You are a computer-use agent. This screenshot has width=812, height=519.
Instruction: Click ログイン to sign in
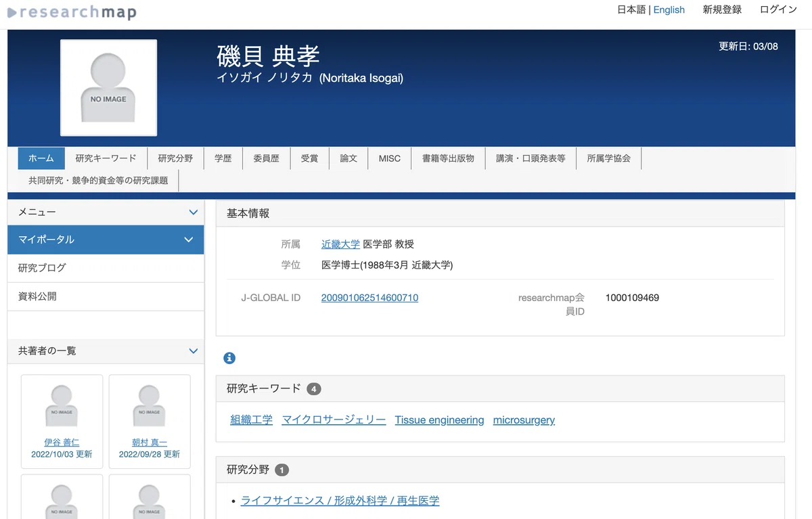[778, 9]
